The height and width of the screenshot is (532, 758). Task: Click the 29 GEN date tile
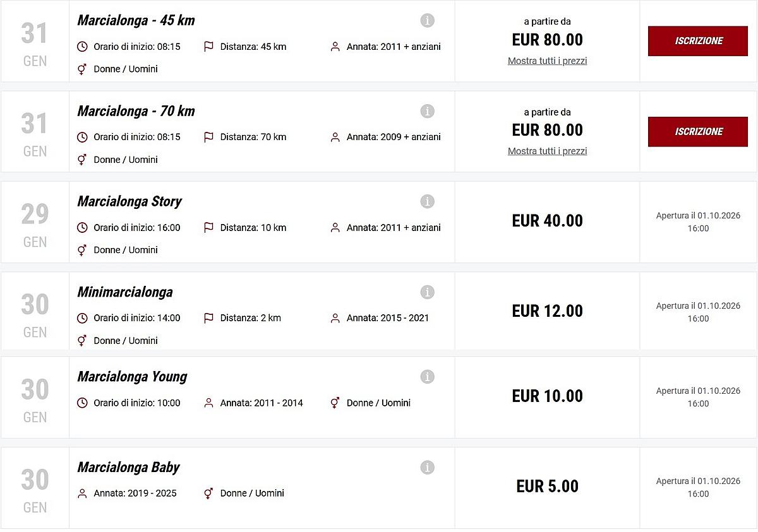point(35,222)
